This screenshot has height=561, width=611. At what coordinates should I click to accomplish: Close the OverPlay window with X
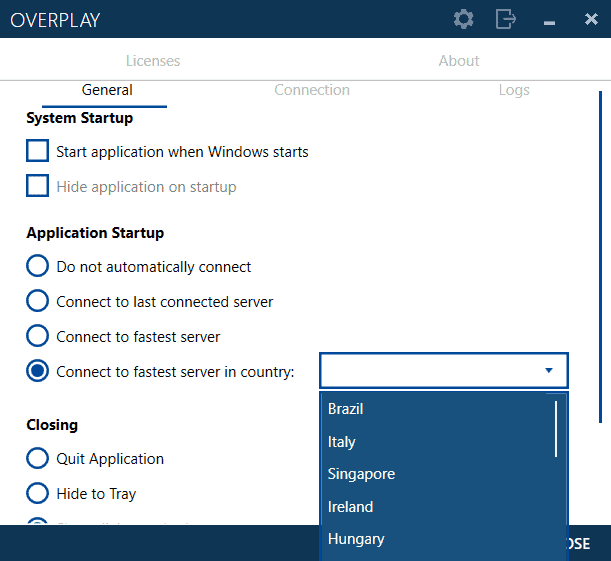[591, 19]
